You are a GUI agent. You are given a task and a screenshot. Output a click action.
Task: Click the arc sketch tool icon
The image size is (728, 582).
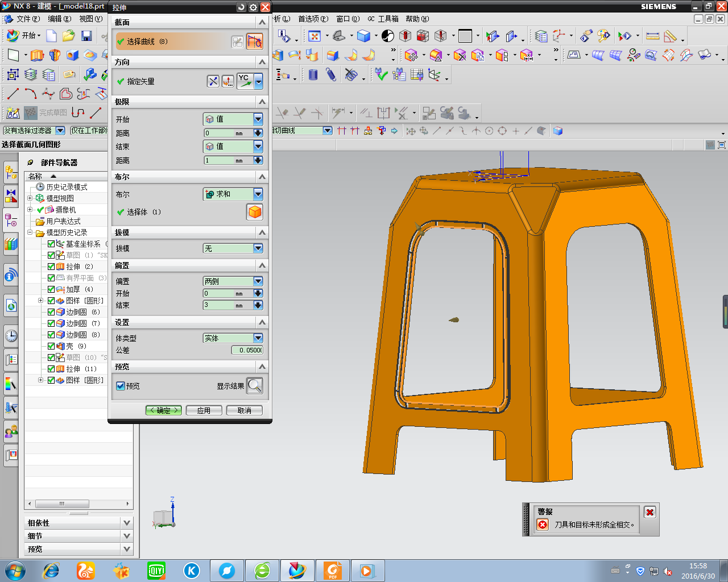point(30,94)
